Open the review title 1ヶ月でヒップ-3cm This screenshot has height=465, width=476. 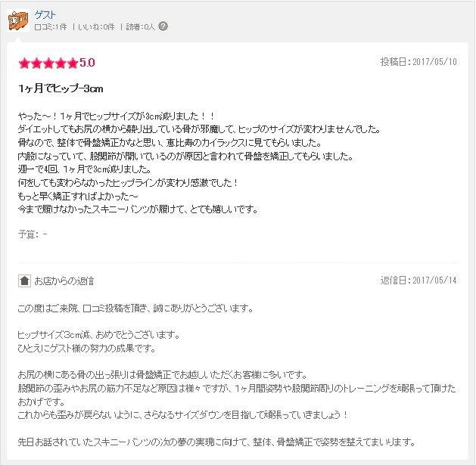coord(61,88)
